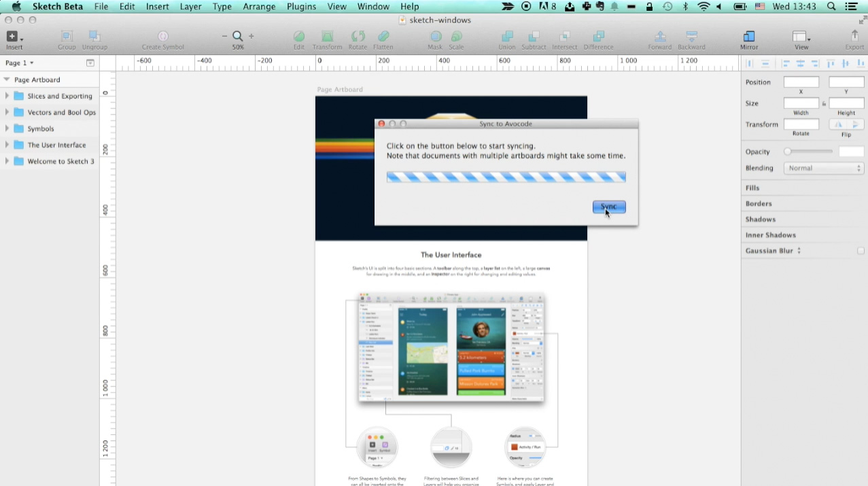Click the Position X field
The image size is (868, 486).
(x=801, y=82)
